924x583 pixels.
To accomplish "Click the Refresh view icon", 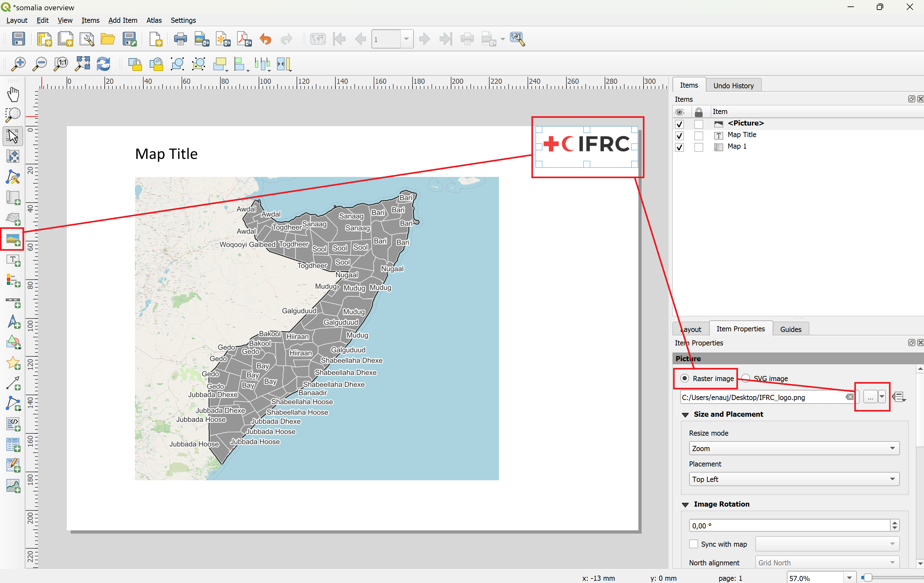I will point(103,64).
